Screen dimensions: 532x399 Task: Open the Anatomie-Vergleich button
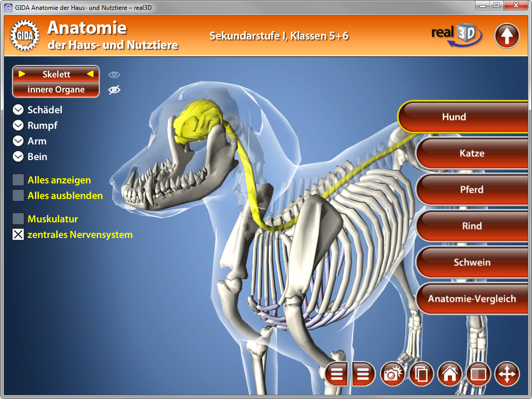[472, 299]
